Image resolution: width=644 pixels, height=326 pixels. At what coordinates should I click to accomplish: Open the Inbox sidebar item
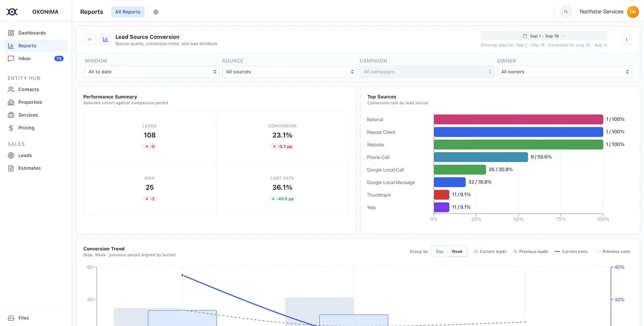(36, 58)
